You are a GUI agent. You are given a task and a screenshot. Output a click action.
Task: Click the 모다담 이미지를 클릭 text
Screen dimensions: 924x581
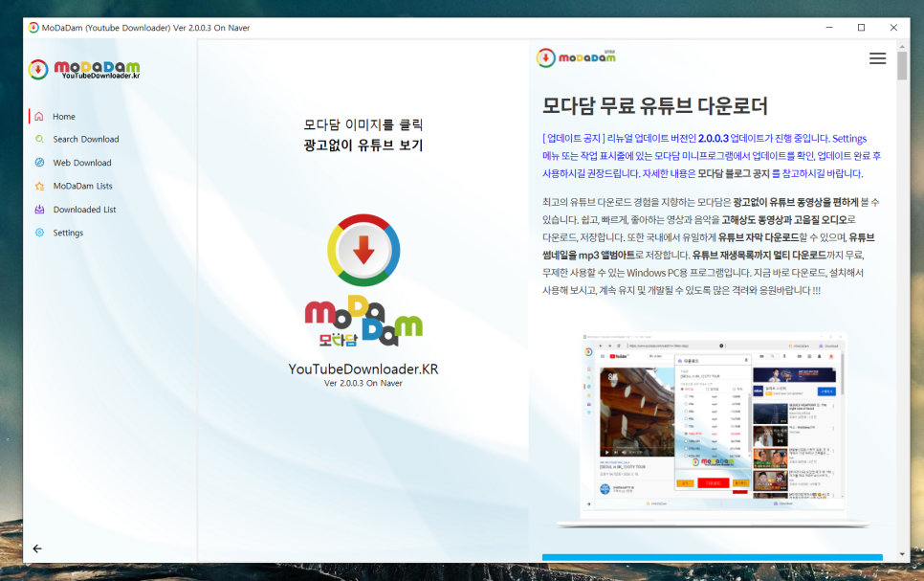coord(363,124)
